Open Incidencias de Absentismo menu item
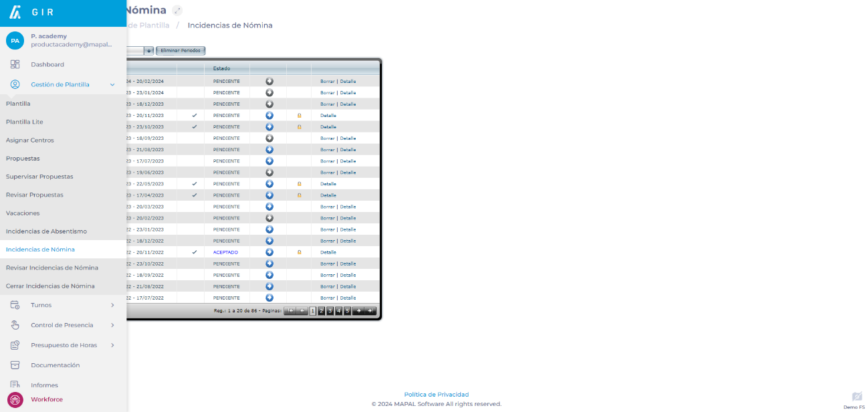868x412 pixels. [46, 231]
